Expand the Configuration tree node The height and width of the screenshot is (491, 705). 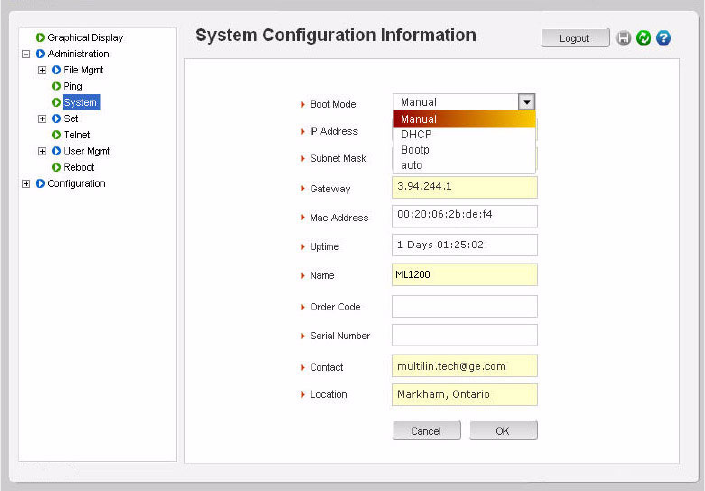(26, 183)
